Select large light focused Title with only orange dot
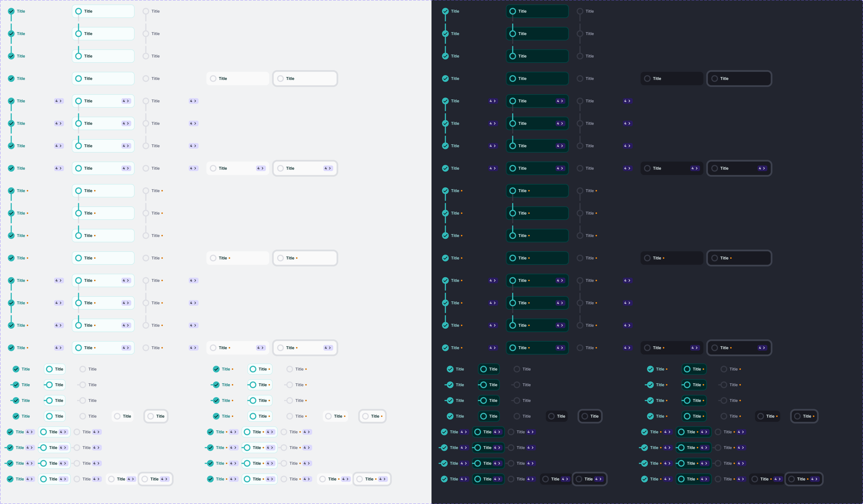863x504 pixels. pyautogui.click(x=305, y=258)
